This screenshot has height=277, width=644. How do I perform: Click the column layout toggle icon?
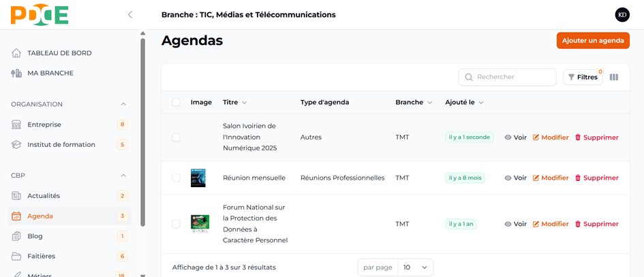(x=614, y=78)
